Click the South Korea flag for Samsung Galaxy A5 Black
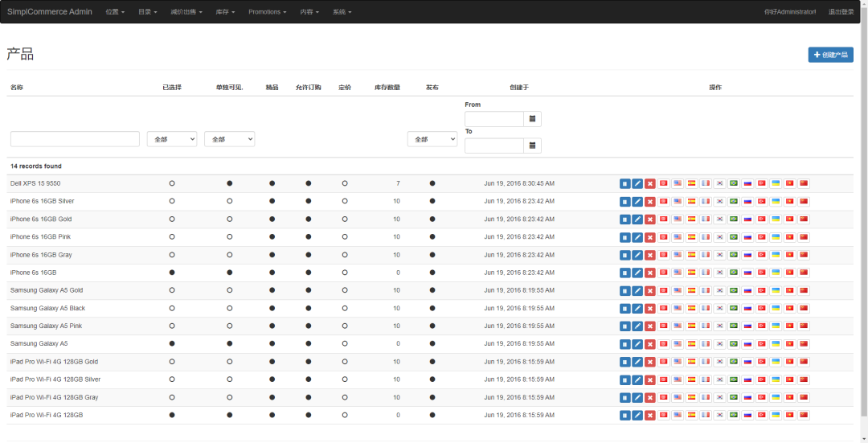The height and width of the screenshot is (443, 868). 719,308
